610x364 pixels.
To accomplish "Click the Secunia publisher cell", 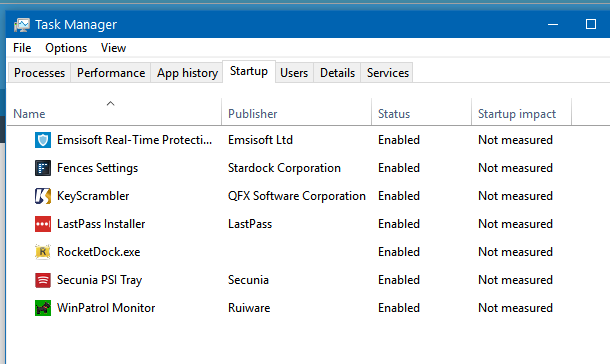I will click(x=248, y=280).
